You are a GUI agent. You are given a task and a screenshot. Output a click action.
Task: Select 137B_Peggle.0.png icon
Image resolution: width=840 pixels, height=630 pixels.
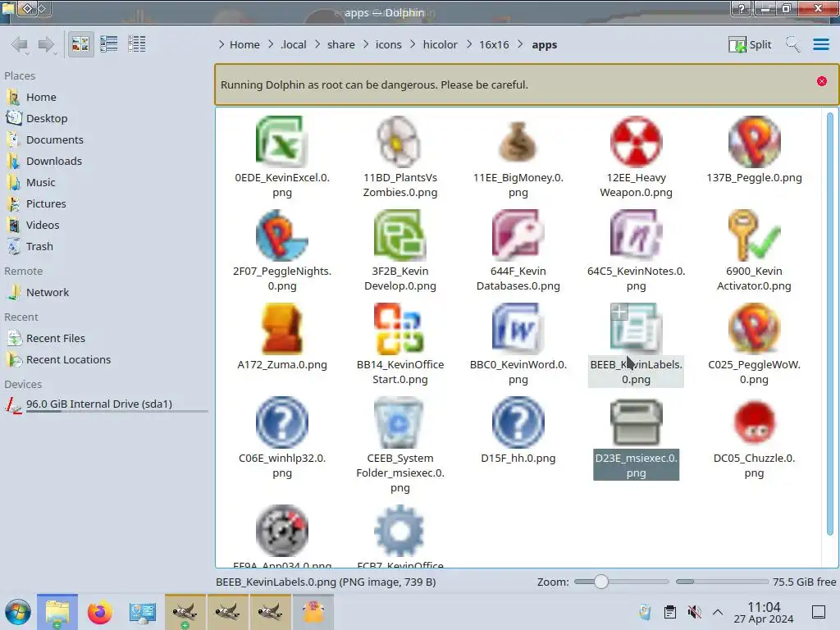(x=754, y=141)
